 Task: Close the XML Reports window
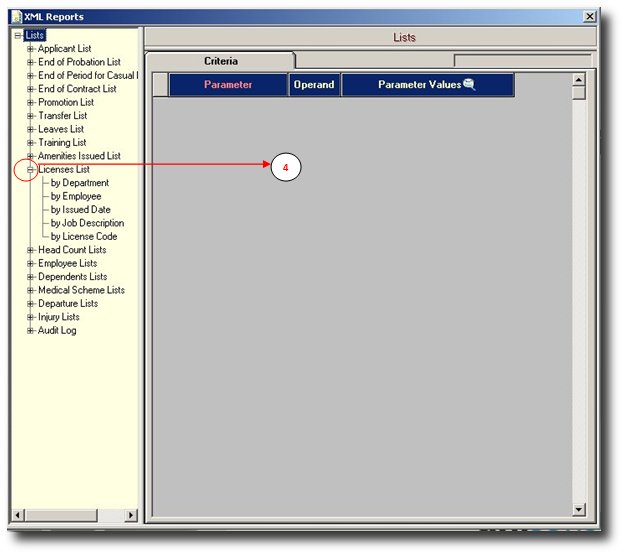[x=590, y=17]
